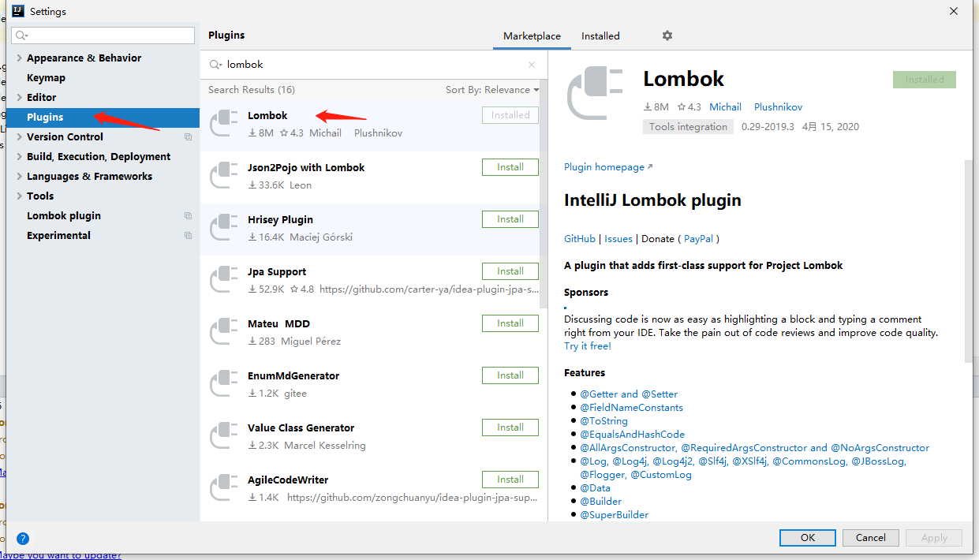
Task: Click the Tools integration tag
Action: tap(688, 127)
